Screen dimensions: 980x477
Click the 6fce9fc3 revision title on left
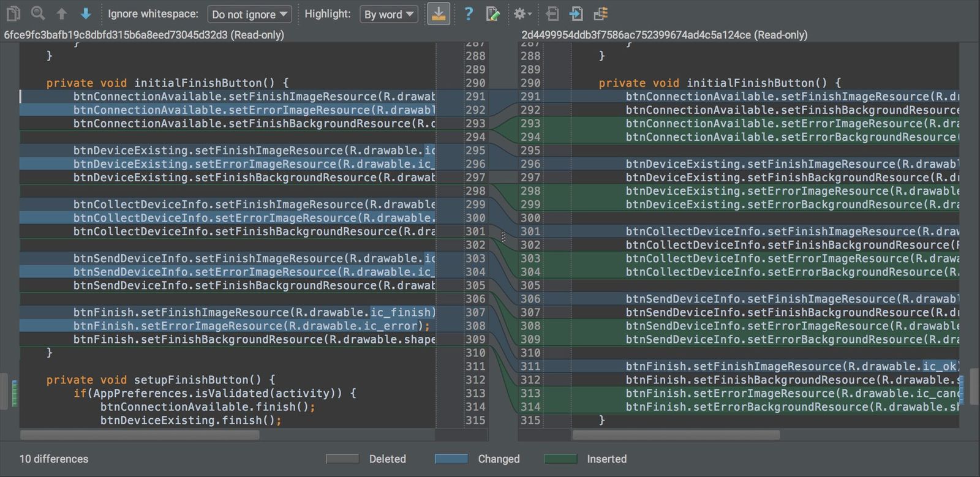144,35
